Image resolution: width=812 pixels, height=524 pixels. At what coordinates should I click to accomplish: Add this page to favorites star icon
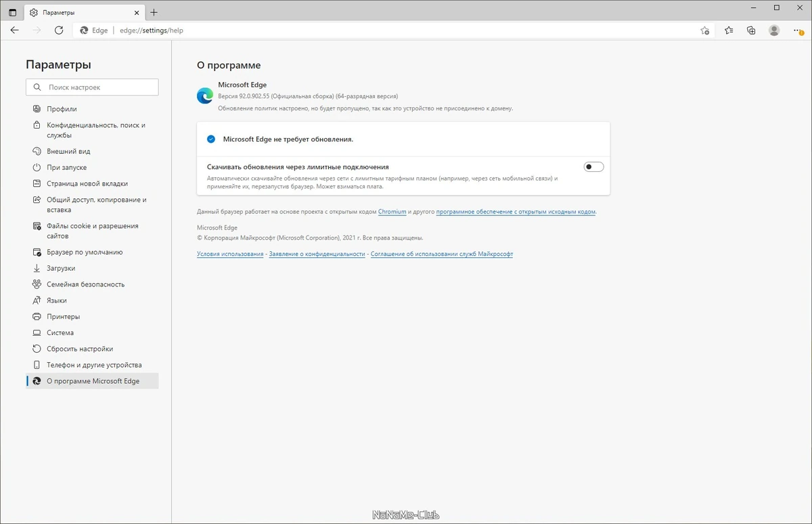[x=704, y=30]
